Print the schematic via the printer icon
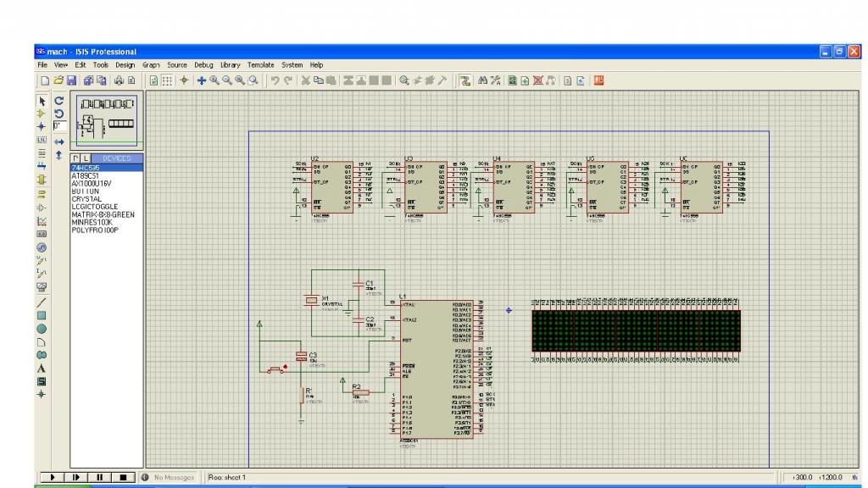Image resolution: width=868 pixels, height=488 pixels. tap(119, 80)
